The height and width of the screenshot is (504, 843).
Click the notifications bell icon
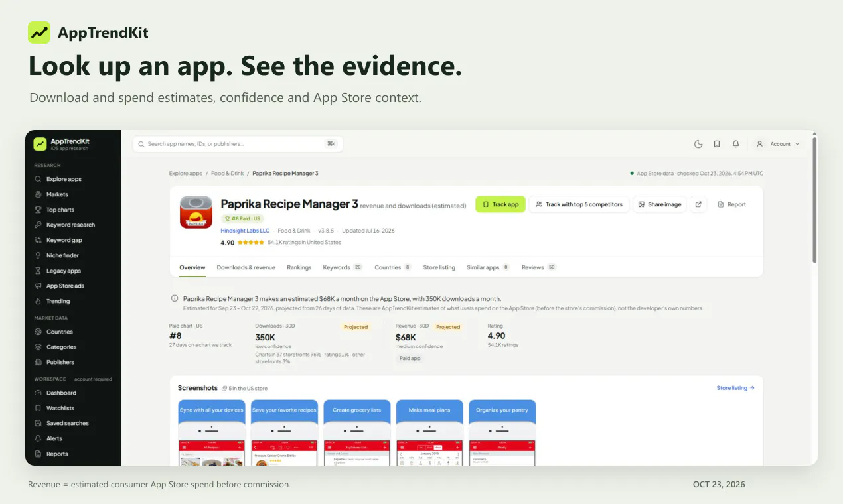tap(735, 144)
